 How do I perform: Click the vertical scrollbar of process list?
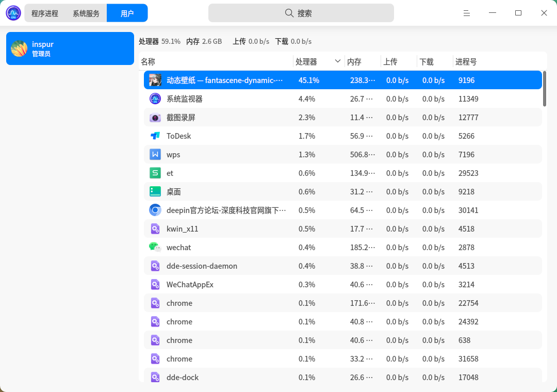545,89
